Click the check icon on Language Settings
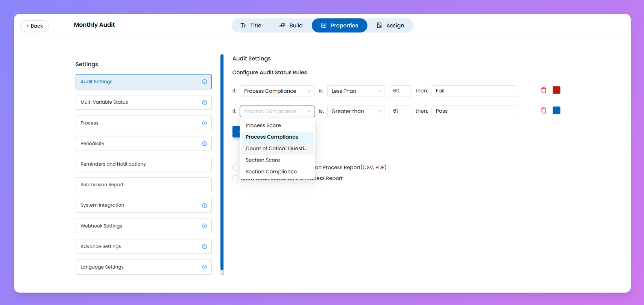This screenshot has height=305, width=644. [x=204, y=267]
